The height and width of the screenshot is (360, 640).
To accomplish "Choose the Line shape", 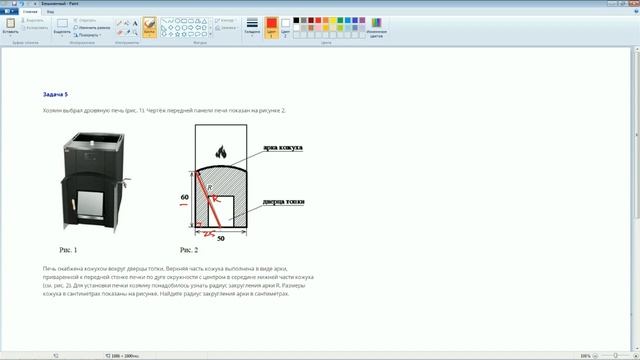I will [x=164, y=21].
